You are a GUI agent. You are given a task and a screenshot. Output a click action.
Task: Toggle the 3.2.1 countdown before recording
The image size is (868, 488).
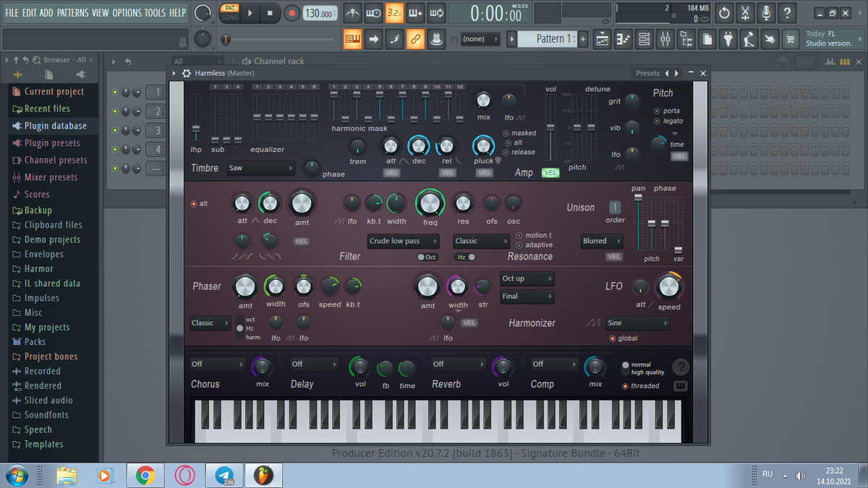[394, 12]
